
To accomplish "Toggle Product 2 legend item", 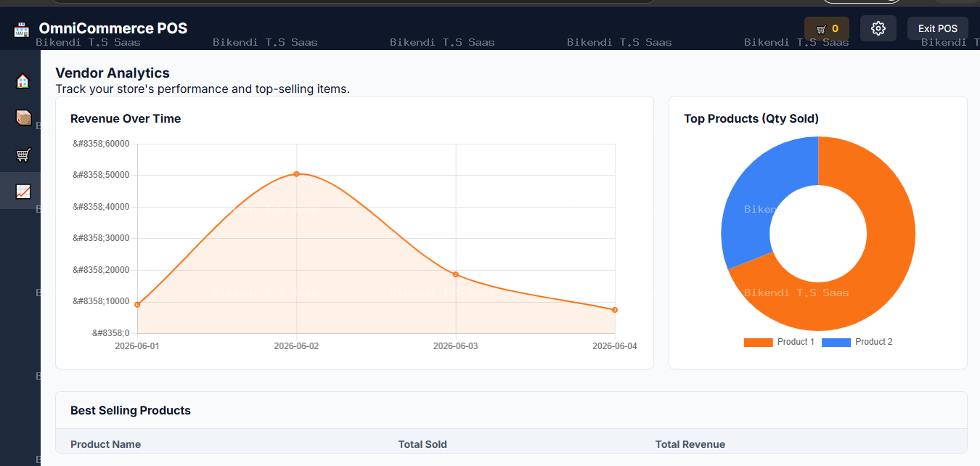I will pos(857,342).
